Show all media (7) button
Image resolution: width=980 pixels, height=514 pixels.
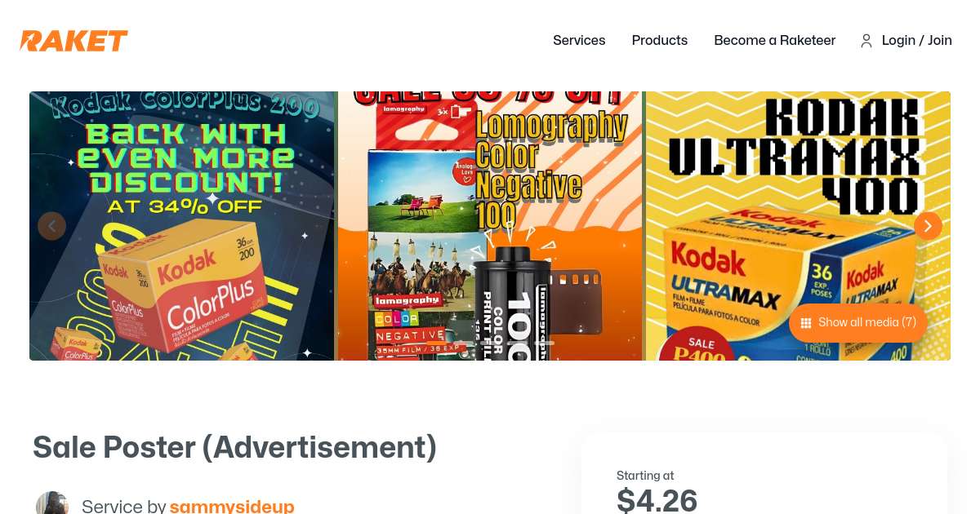(858, 323)
